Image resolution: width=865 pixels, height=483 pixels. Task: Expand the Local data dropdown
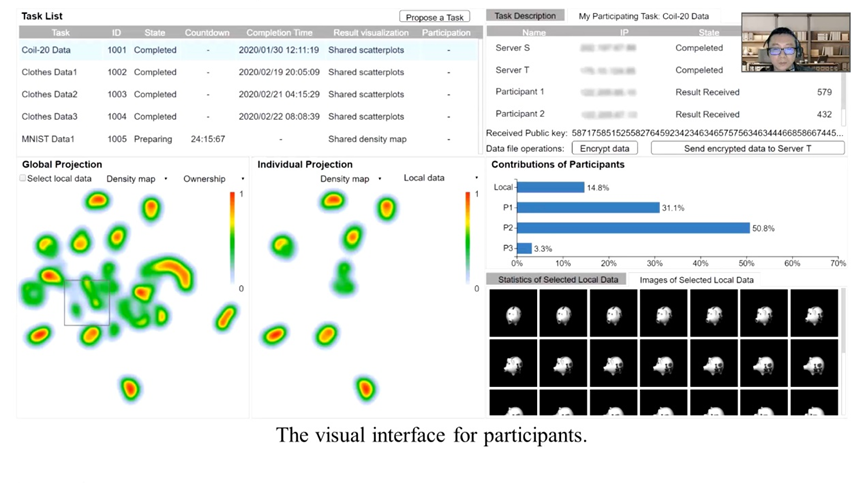click(x=430, y=179)
